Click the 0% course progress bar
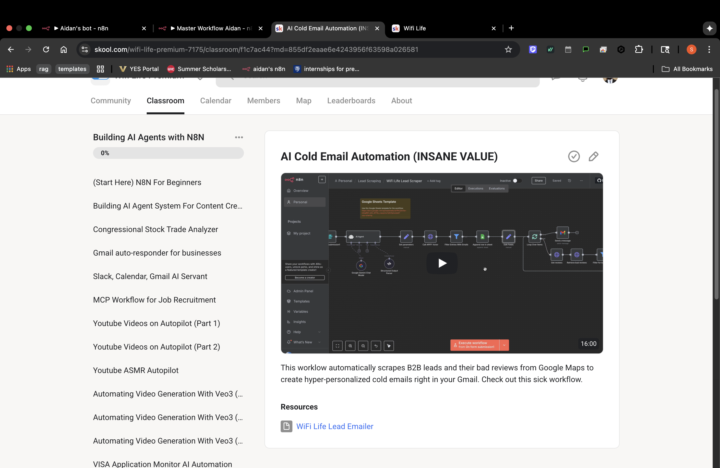 [168, 153]
